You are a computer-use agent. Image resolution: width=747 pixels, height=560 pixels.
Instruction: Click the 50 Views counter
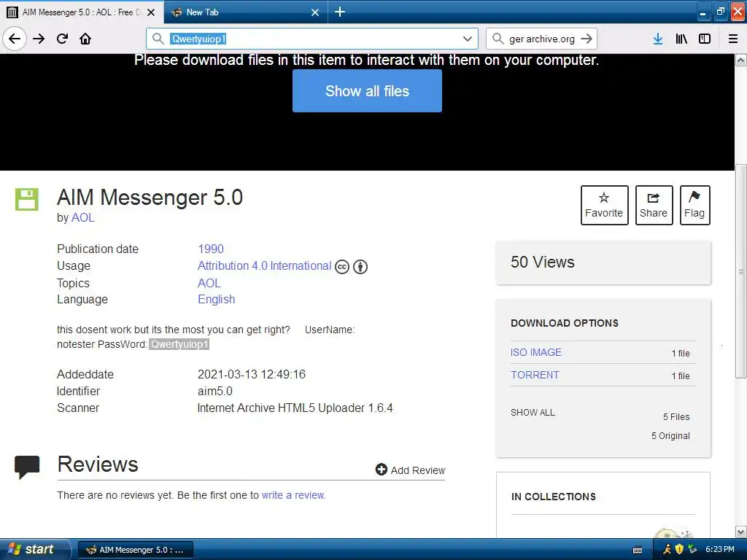tap(543, 262)
